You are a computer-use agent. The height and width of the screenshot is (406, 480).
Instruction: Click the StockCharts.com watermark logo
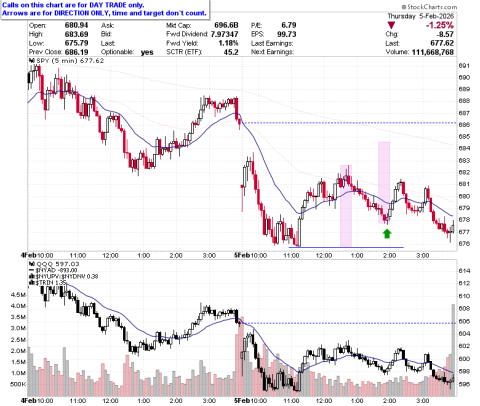coord(429,7)
